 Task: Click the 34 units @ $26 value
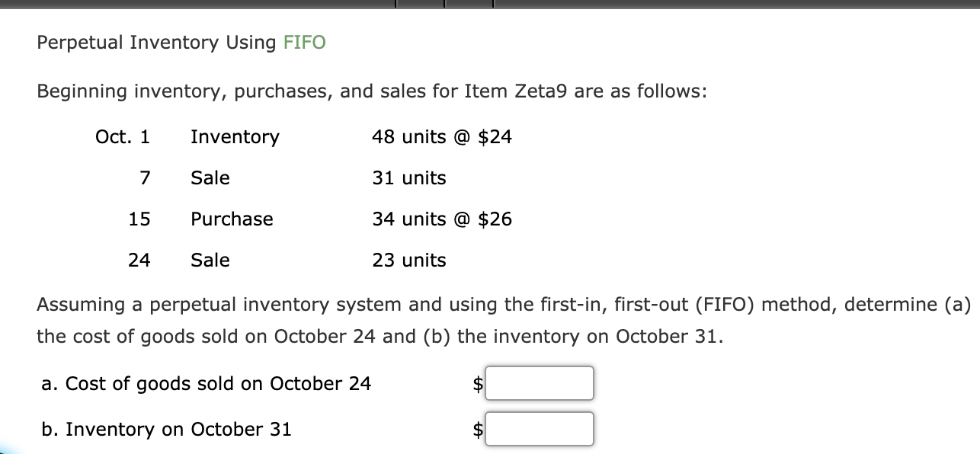pyautogui.click(x=442, y=219)
